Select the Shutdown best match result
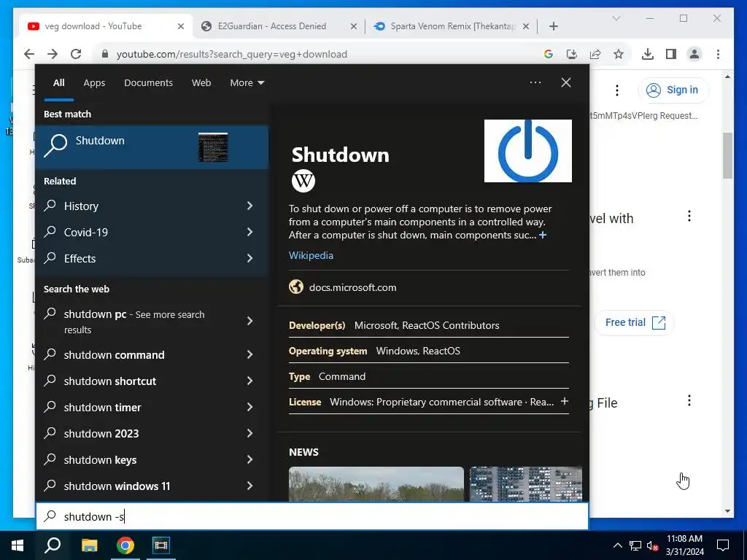Screen dimensions: 747x560 point(152,147)
